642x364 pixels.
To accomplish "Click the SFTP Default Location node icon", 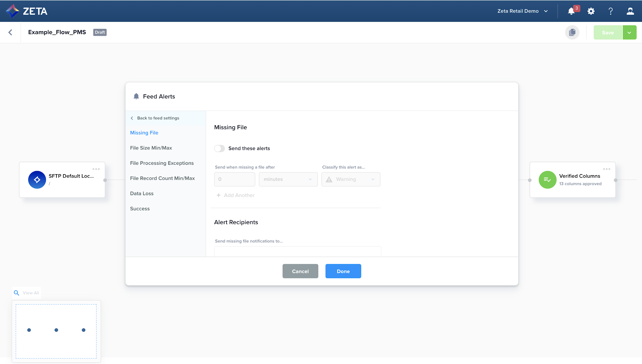I will click(37, 179).
